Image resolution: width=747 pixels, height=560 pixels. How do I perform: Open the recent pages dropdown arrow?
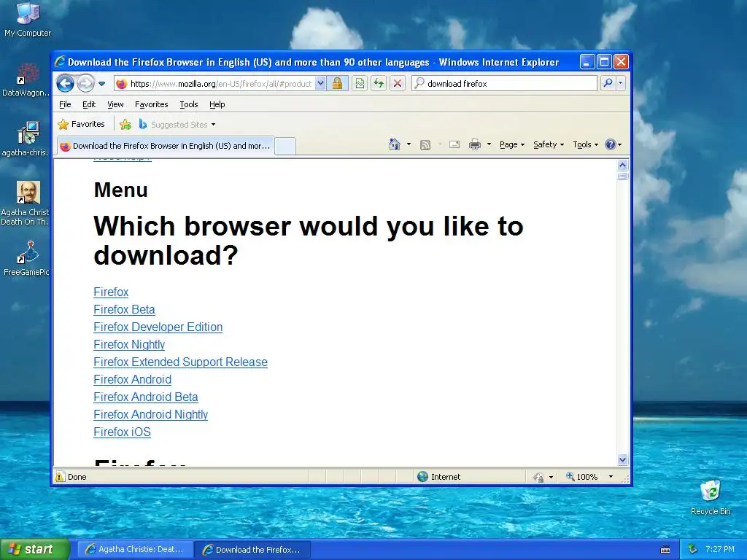tap(102, 84)
